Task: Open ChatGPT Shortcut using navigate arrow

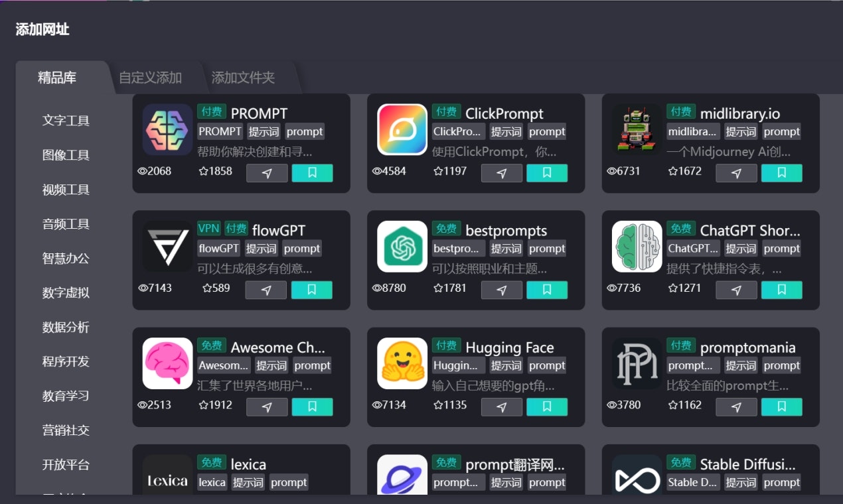Action: click(x=736, y=290)
